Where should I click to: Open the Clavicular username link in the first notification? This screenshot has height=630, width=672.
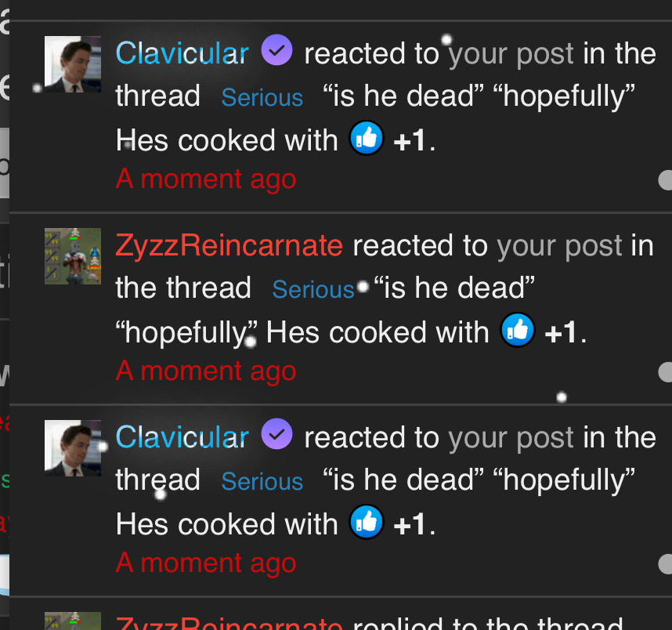[x=182, y=53]
